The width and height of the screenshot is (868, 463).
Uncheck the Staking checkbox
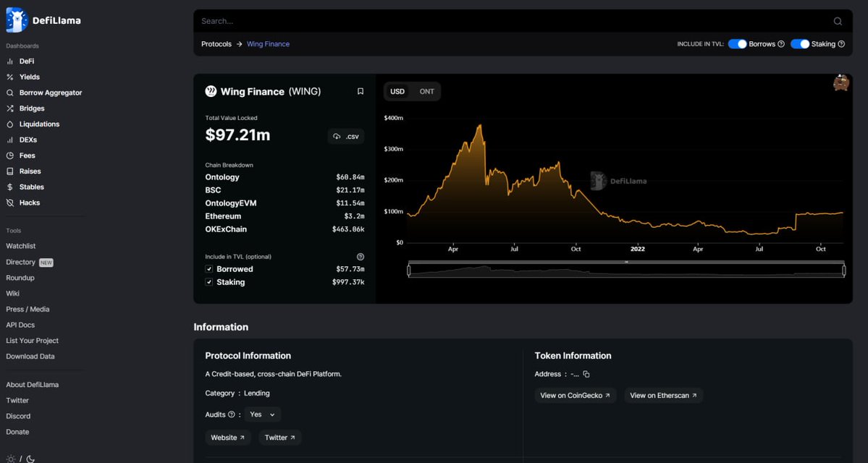click(209, 281)
